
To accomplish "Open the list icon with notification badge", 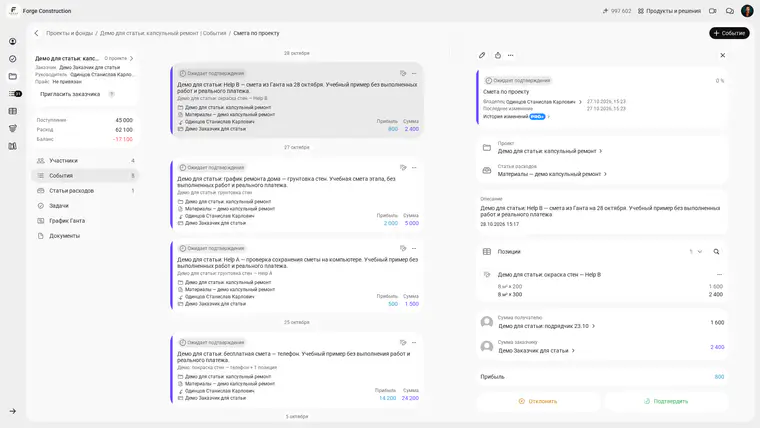I will (x=15, y=94).
